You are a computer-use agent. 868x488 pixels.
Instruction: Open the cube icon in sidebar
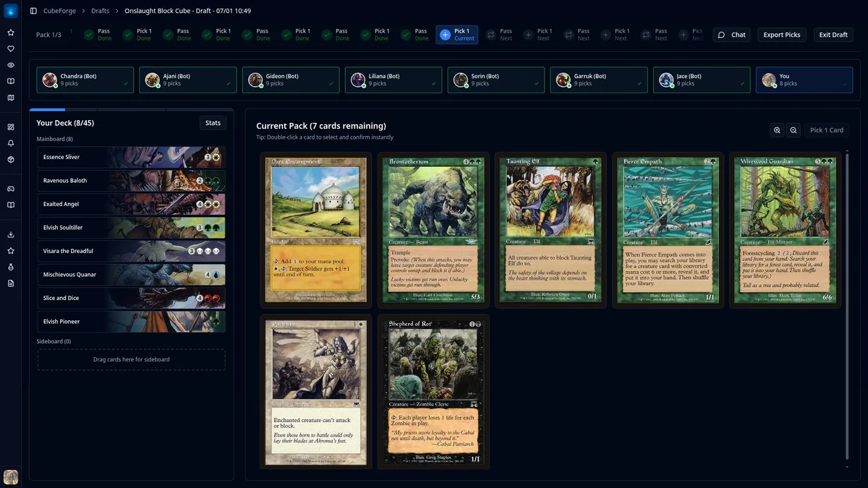(x=11, y=159)
